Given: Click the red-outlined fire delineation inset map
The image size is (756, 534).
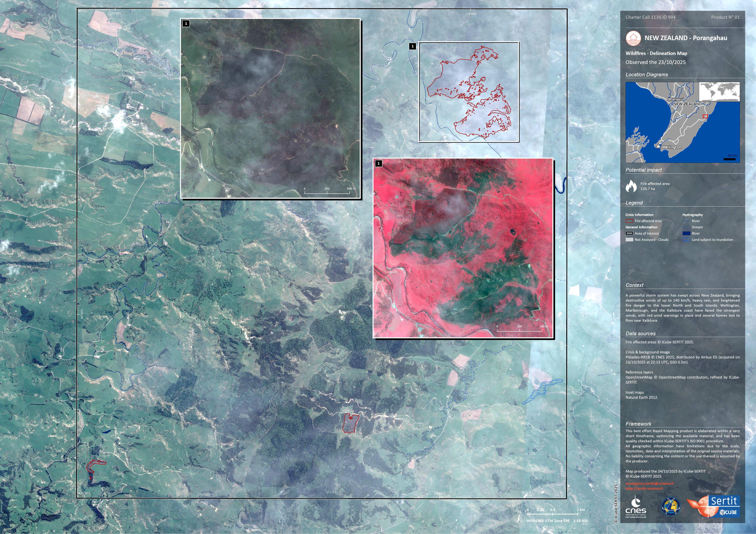Looking at the screenshot, I should point(469,92).
